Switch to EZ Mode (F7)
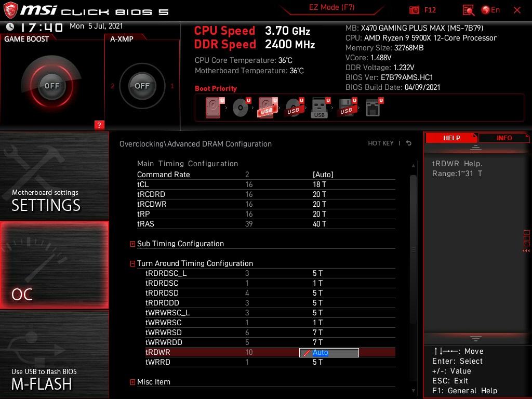Image resolution: width=532 pixels, height=399 pixels. point(331,7)
